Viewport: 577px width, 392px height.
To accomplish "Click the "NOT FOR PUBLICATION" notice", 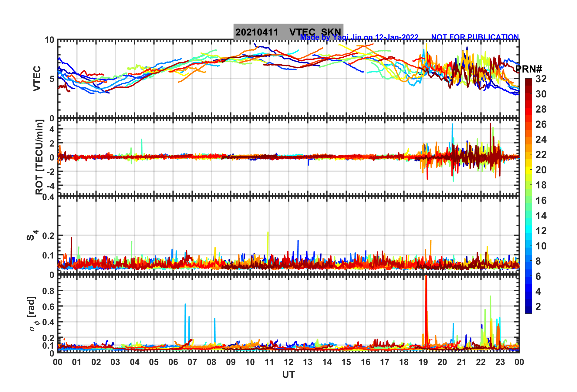I will click(x=475, y=37).
